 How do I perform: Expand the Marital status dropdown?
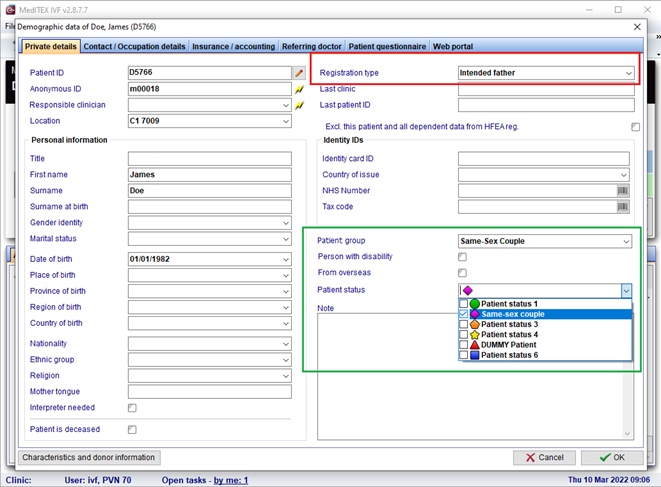coord(286,239)
